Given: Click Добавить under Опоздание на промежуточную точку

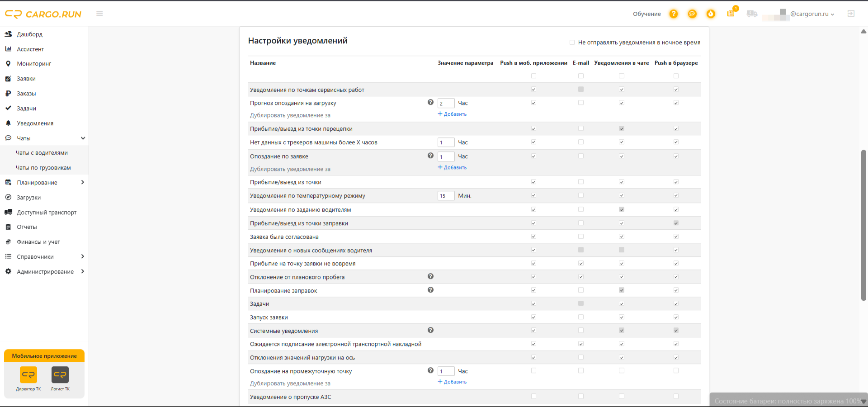Looking at the screenshot, I should (x=452, y=382).
